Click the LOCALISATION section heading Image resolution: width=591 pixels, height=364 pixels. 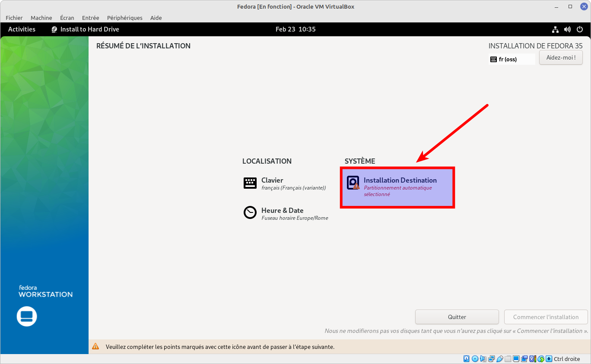point(267,161)
